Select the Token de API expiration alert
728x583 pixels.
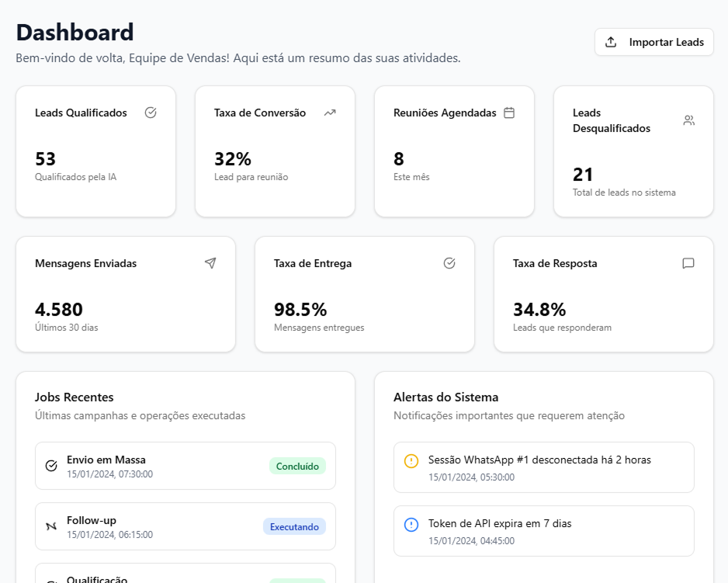pos(543,531)
